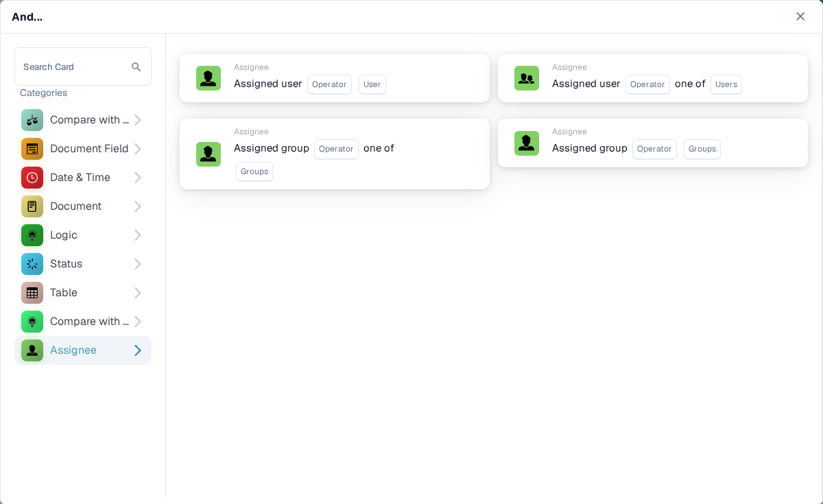Expand the Date & Time chevron arrow
Image resolution: width=823 pixels, height=504 pixels.
click(137, 178)
